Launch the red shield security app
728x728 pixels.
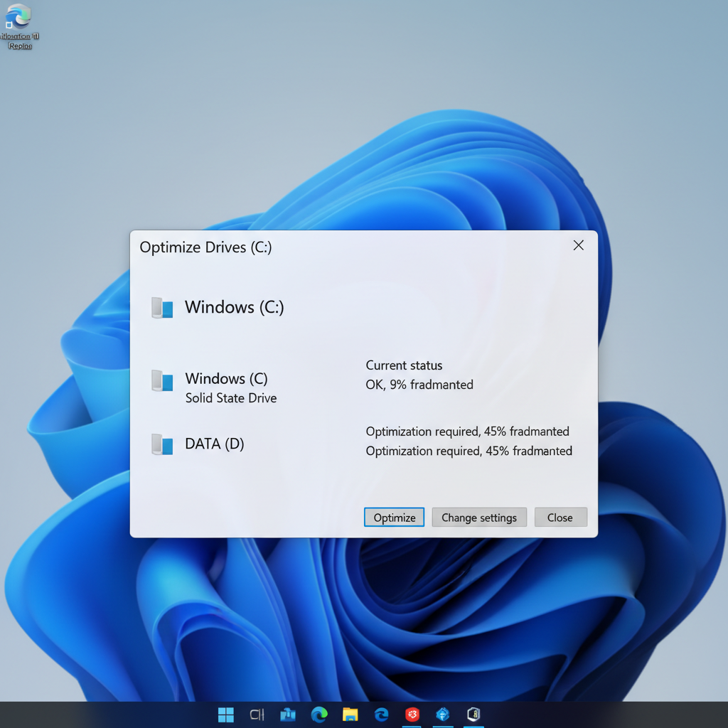pos(412,714)
